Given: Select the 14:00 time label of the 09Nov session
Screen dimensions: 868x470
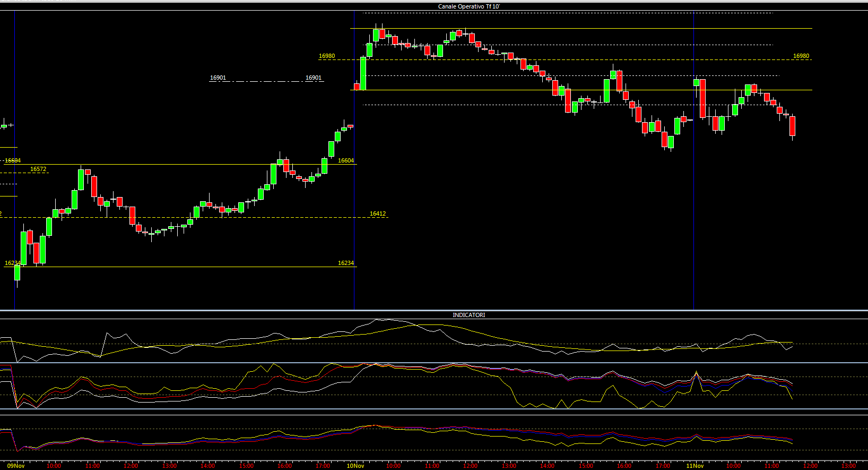Looking at the screenshot, I should tap(207, 466).
